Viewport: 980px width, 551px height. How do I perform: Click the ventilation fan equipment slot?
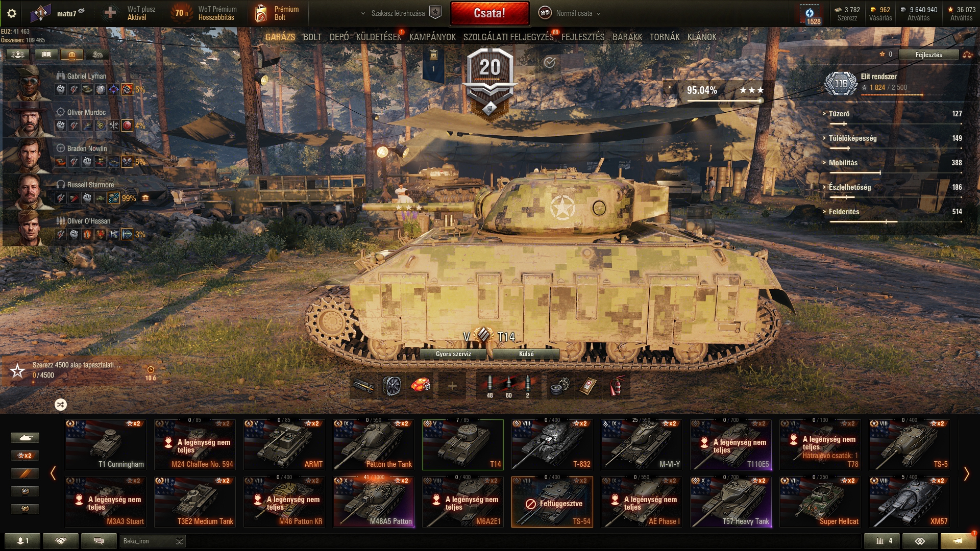pyautogui.click(x=391, y=386)
